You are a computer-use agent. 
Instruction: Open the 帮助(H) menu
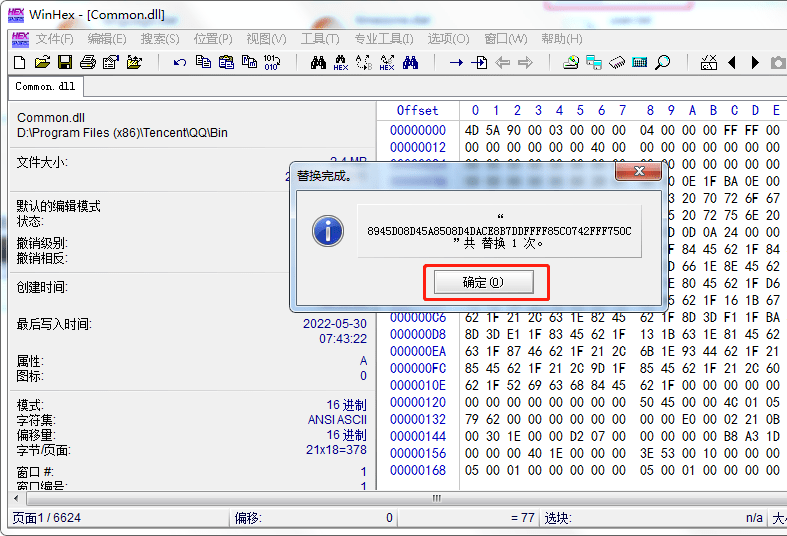(562, 39)
